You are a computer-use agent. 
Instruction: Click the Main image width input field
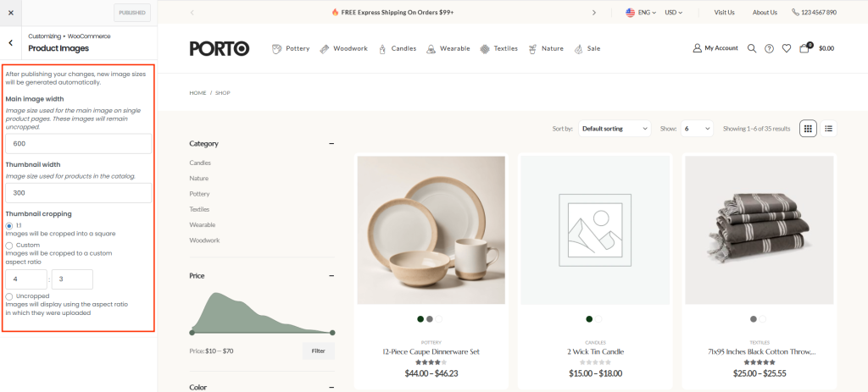[x=78, y=144]
